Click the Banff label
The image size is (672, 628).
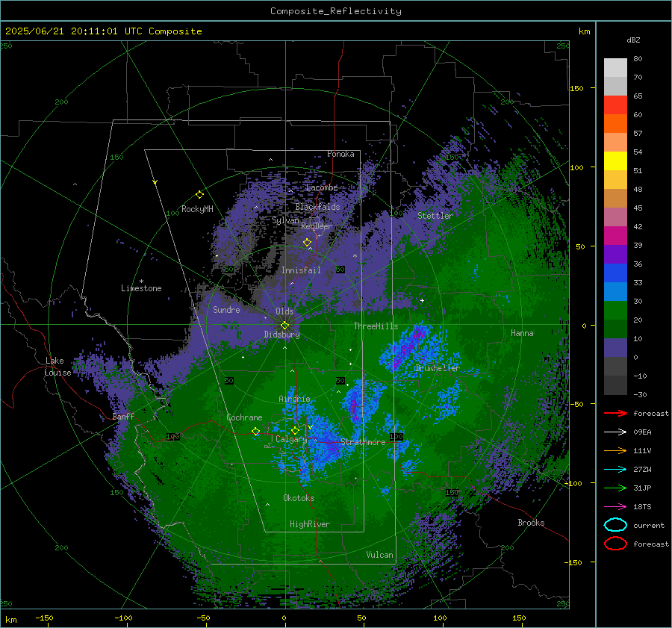click(x=123, y=416)
